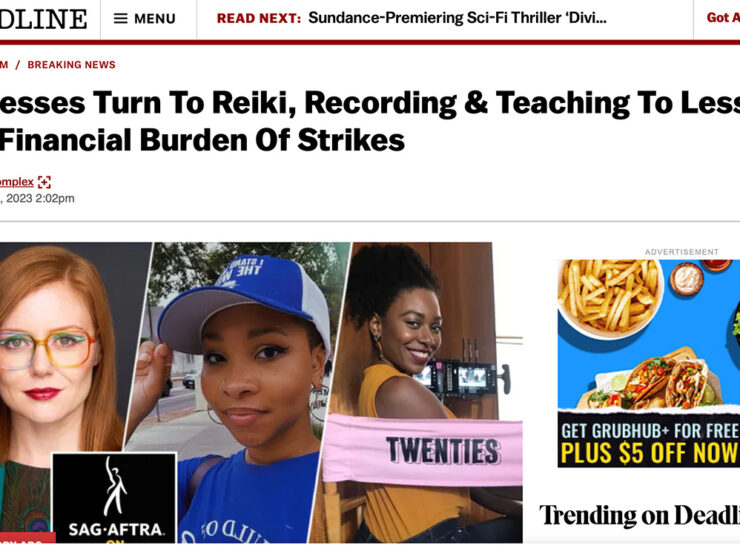Click the red tag on image corner
The height and width of the screenshot is (560, 740).
tap(27, 538)
